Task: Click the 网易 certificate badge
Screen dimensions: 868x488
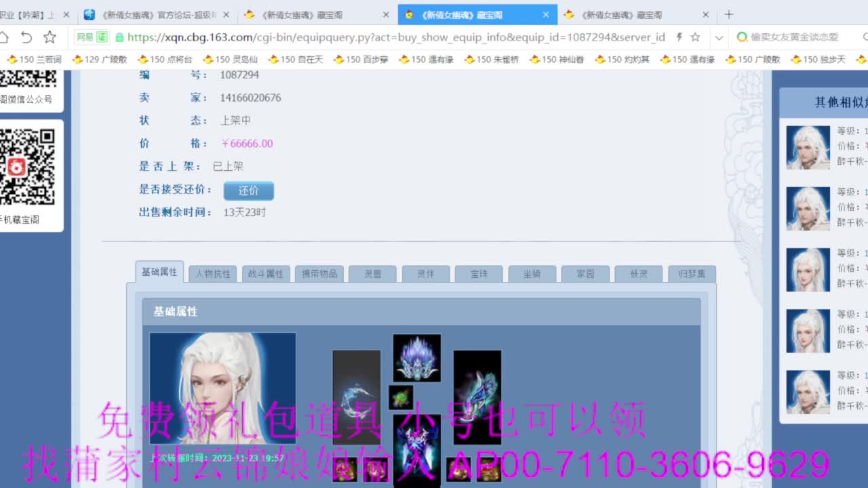Action: (92, 37)
